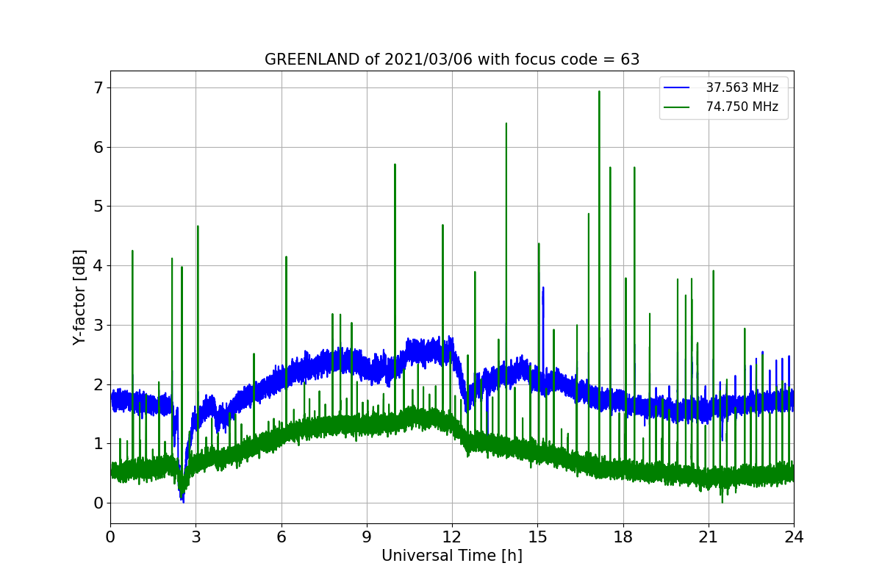
Task: Click x-axis tick label 0
Action: (x=110, y=537)
